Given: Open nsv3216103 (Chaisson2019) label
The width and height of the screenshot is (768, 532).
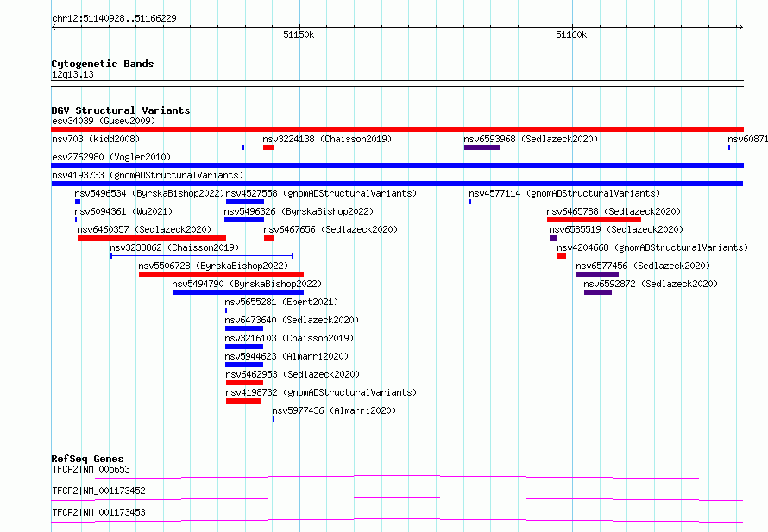Looking at the screenshot, I should pyautogui.click(x=289, y=338).
